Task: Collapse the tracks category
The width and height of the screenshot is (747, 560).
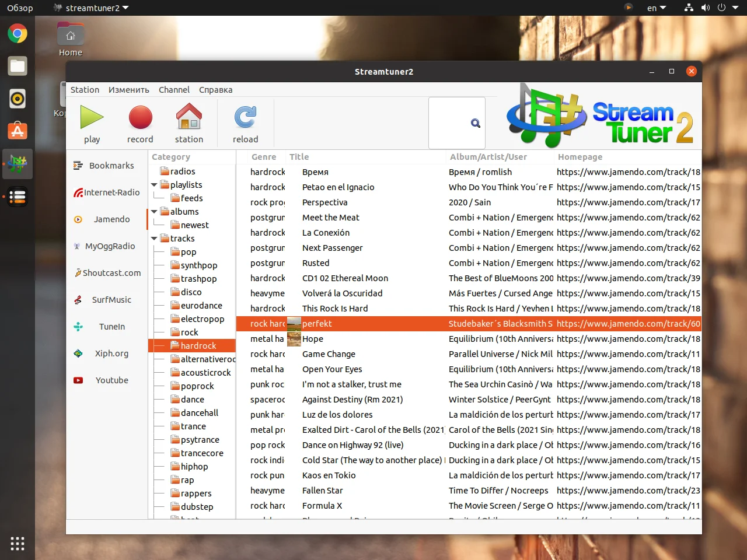Action: tap(154, 239)
